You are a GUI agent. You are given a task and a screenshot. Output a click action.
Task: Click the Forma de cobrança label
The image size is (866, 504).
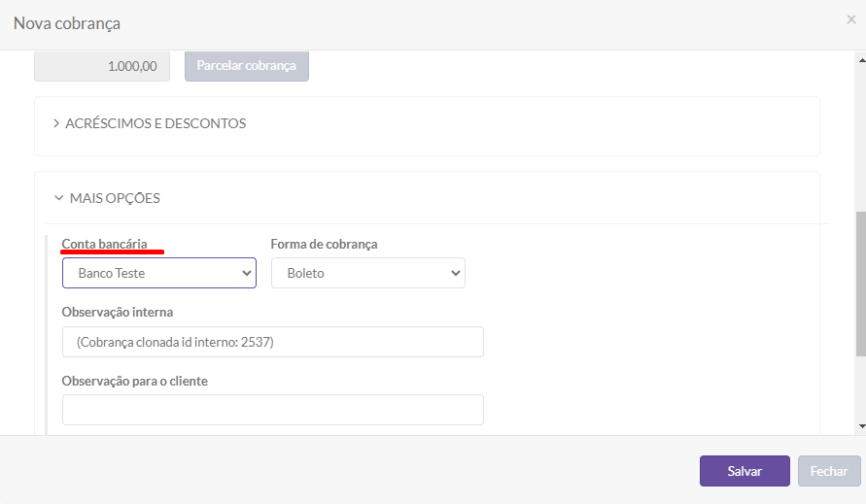click(x=324, y=244)
